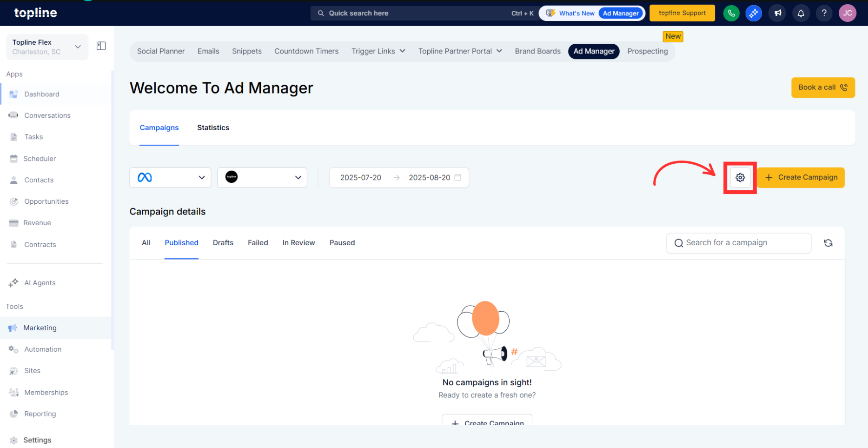The image size is (868, 448).
Task: Collapse the sidebar with the panel icon
Action: tap(101, 46)
